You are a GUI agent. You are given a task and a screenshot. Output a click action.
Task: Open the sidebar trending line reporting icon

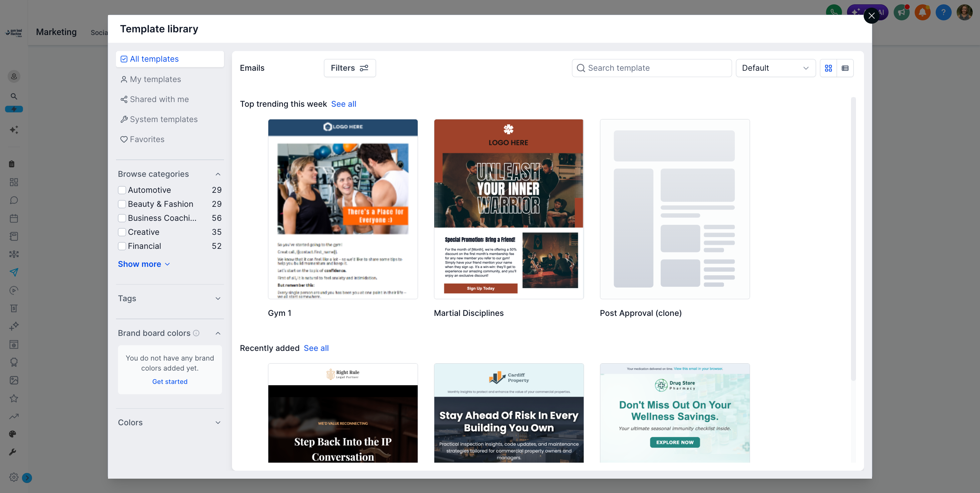point(14,417)
